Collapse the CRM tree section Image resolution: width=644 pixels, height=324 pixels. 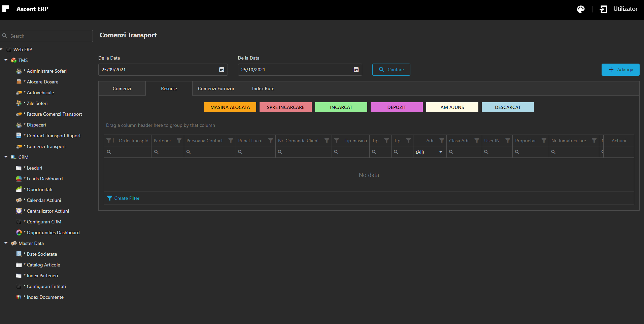click(6, 157)
